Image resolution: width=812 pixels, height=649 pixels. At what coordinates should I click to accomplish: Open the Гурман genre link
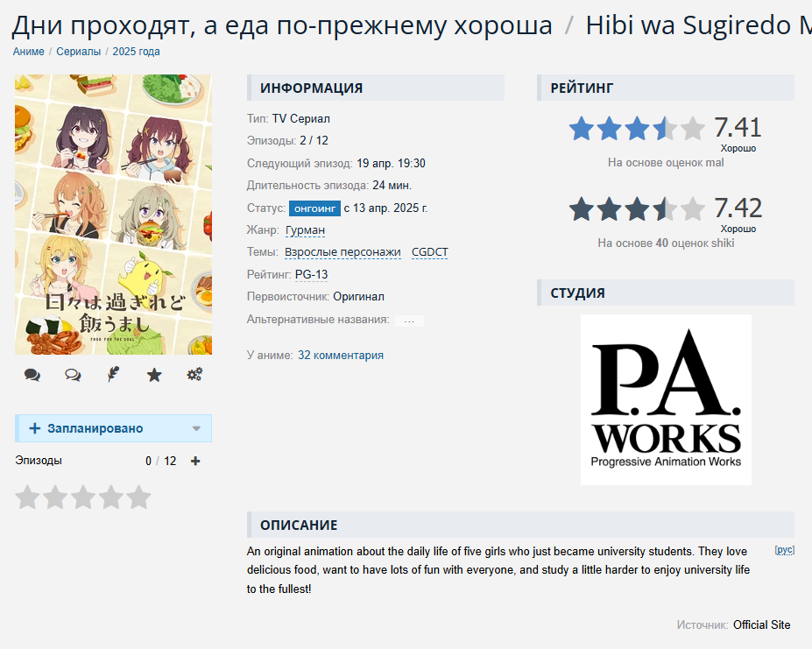[x=305, y=230]
